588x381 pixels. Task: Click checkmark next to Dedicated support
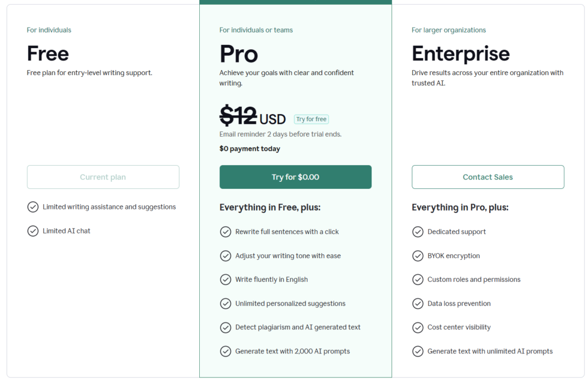pos(418,232)
